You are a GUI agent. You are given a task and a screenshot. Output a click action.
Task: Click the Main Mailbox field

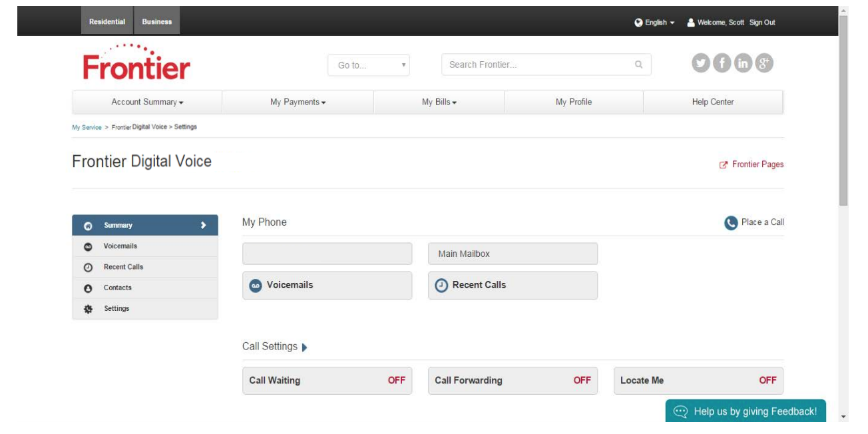click(x=513, y=254)
